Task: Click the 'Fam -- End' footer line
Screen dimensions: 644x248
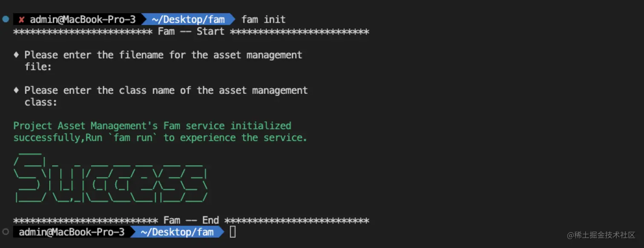Action: click(191, 220)
